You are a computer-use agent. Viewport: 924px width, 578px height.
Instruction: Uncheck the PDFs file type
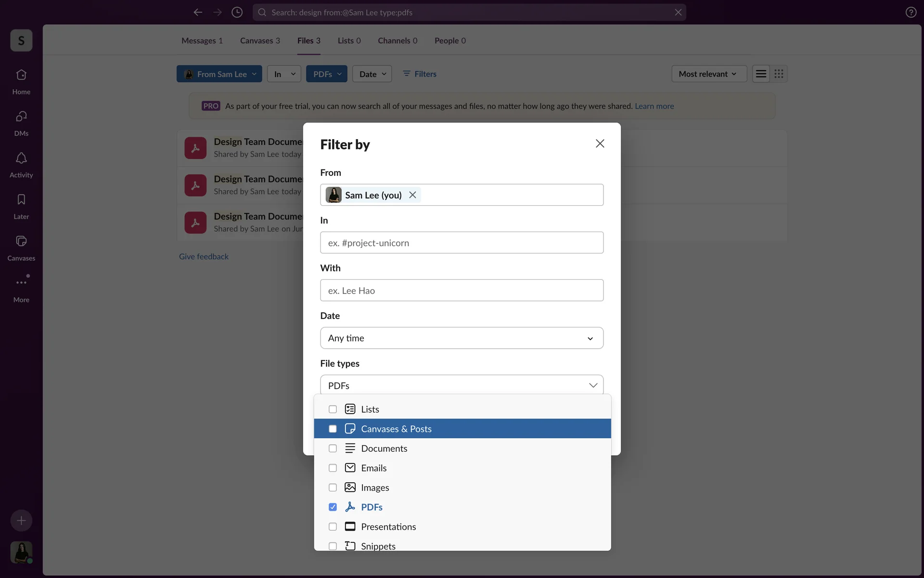pos(333,507)
